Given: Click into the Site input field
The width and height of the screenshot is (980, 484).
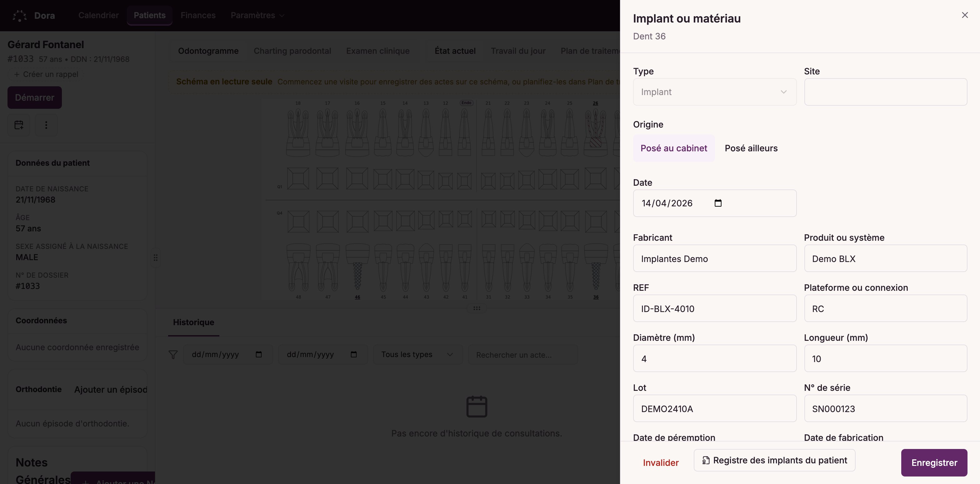Looking at the screenshot, I should click(885, 92).
